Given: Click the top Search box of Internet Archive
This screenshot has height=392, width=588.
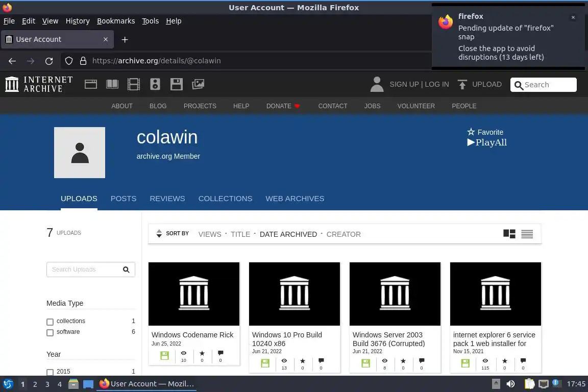Looking at the screenshot, I should [544, 85].
